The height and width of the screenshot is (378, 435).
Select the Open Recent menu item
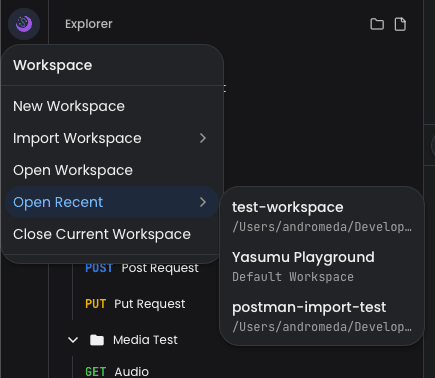[112, 202]
